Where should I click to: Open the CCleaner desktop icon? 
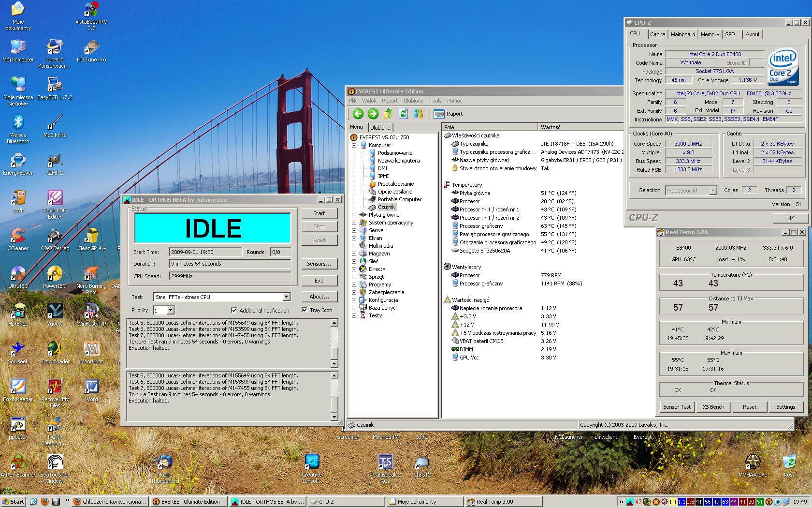point(18,239)
